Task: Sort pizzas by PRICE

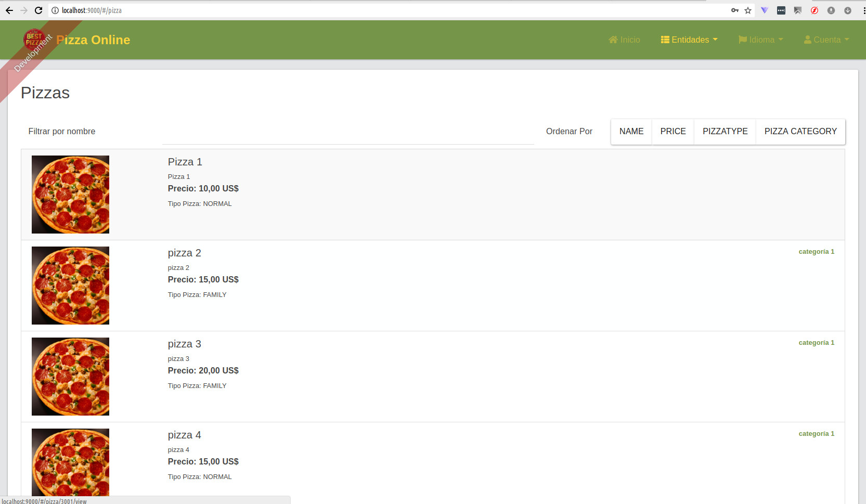Action: tap(673, 132)
